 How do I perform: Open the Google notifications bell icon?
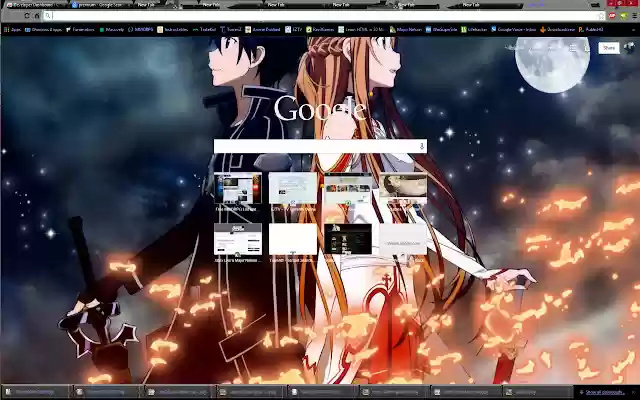pyautogui.click(x=587, y=48)
